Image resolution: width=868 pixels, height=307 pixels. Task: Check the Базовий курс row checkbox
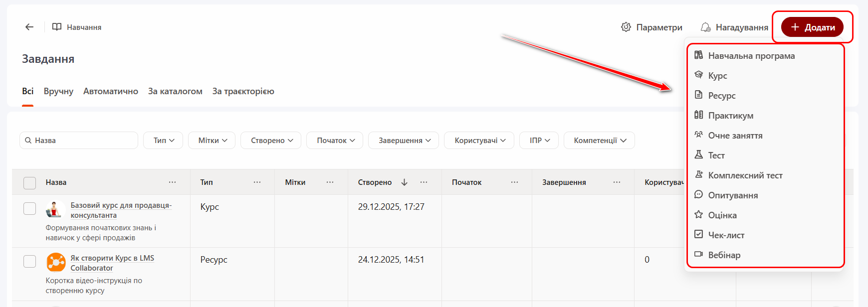coord(30,208)
